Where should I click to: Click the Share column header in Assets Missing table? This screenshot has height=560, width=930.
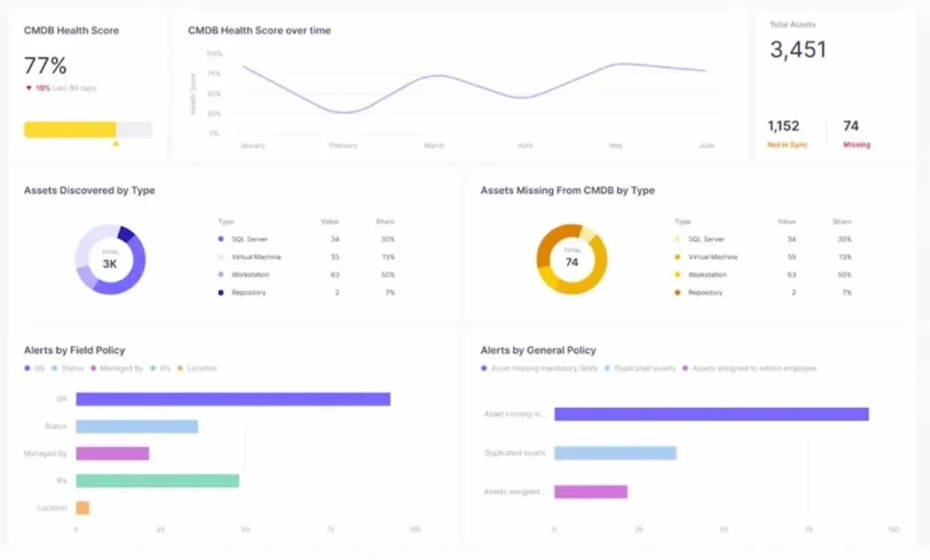pos(842,221)
